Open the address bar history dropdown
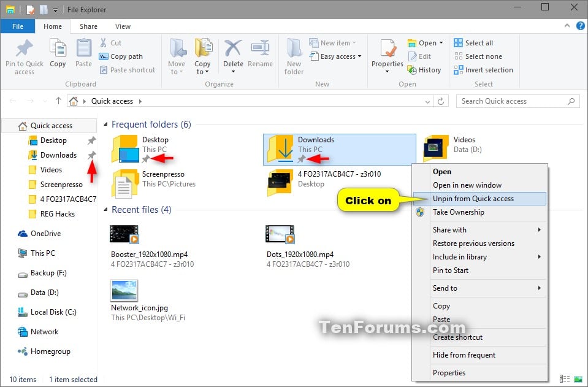 coord(427,102)
